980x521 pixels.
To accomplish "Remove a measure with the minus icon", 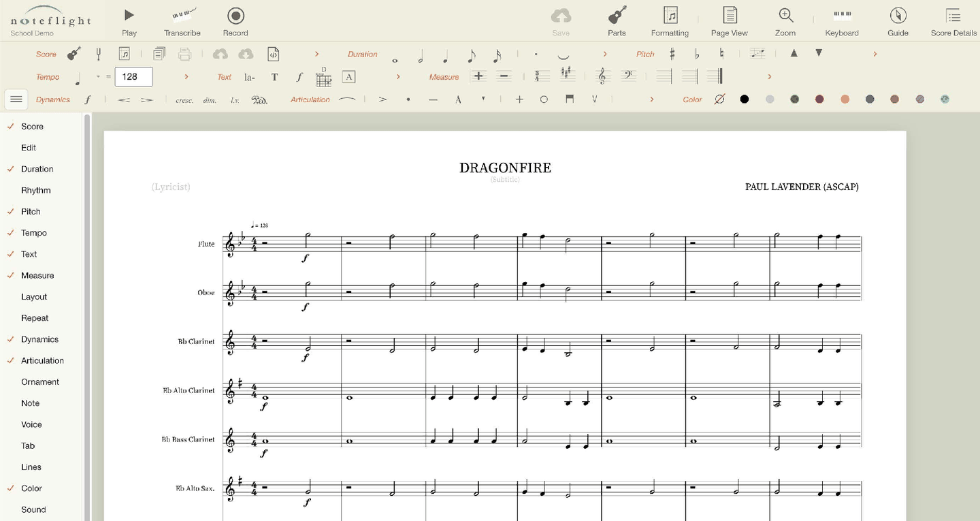I will pyautogui.click(x=504, y=76).
